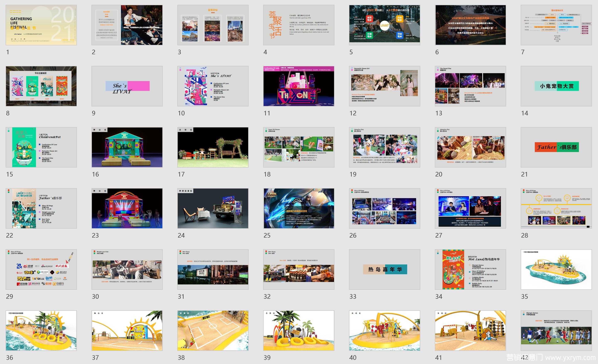This screenshot has width=598, height=364.
Task: Click slide number label 10
Action: tap(181, 113)
